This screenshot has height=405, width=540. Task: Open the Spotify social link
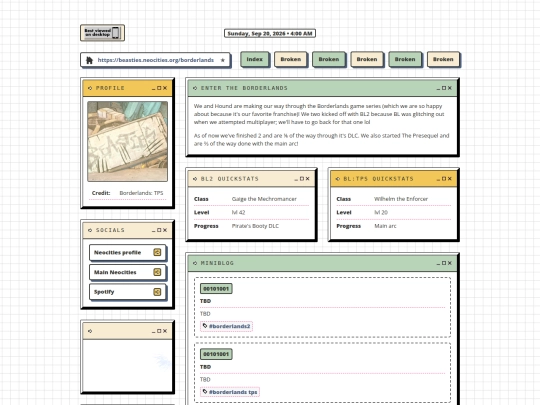128,292
